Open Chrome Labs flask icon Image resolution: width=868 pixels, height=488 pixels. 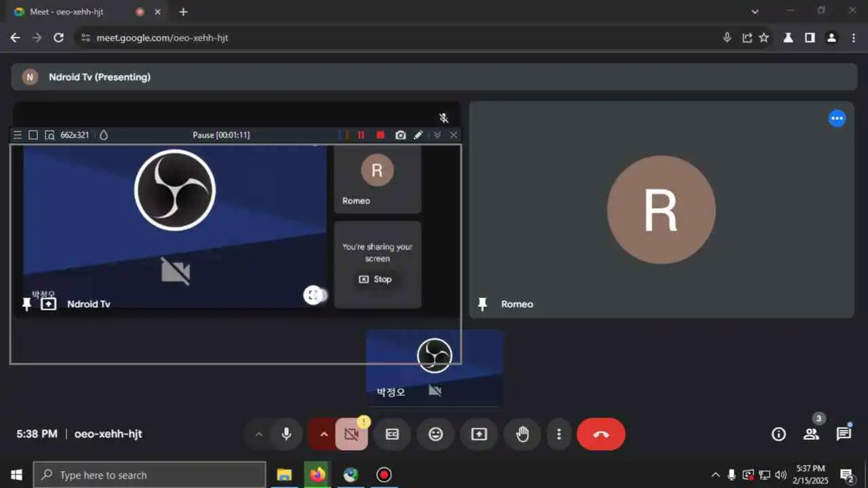click(x=788, y=38)
